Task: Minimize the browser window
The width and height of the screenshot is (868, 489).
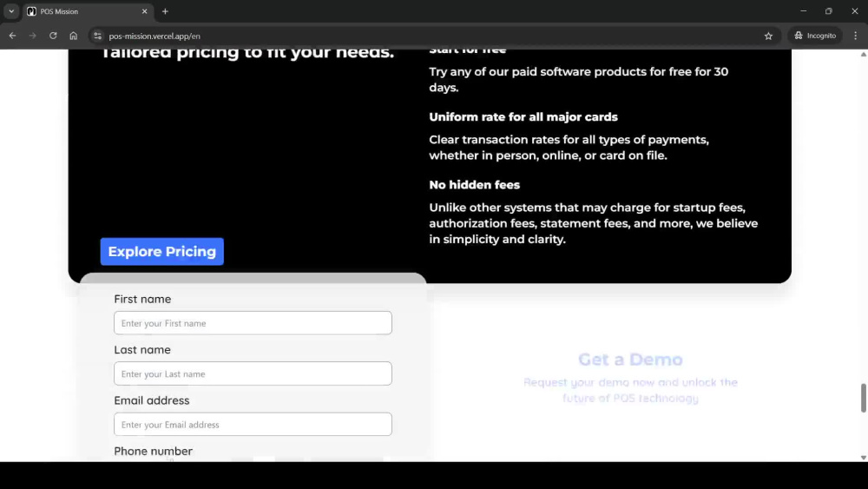Action: pyautogui.click(x=803, y=11)
